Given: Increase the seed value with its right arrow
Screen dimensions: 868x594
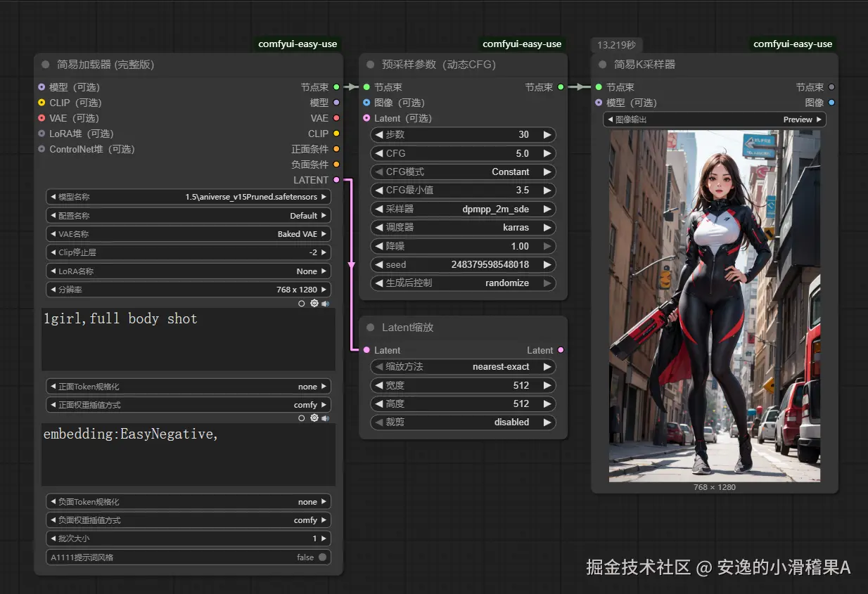Looking at the screenshot, I should pyautogui.click(x=547, y=265).
